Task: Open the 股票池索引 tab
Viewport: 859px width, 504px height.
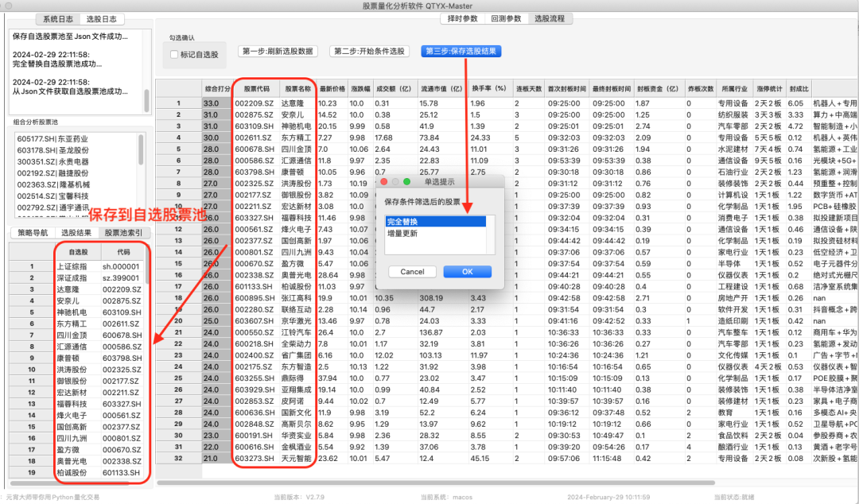Action: (124, 233)
